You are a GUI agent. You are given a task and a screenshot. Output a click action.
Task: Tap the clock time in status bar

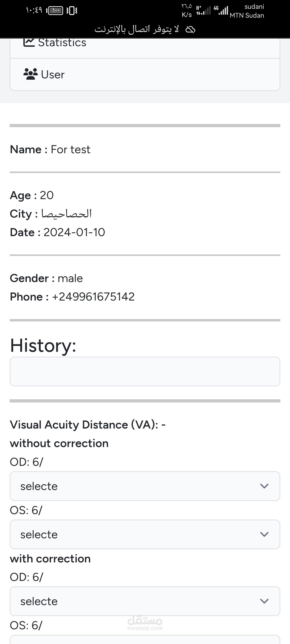point(34,10)
